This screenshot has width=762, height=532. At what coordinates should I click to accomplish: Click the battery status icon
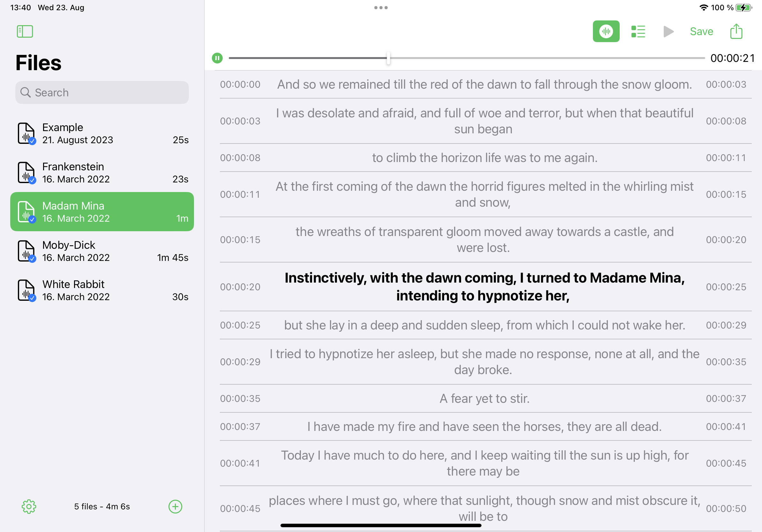(743, 7)
